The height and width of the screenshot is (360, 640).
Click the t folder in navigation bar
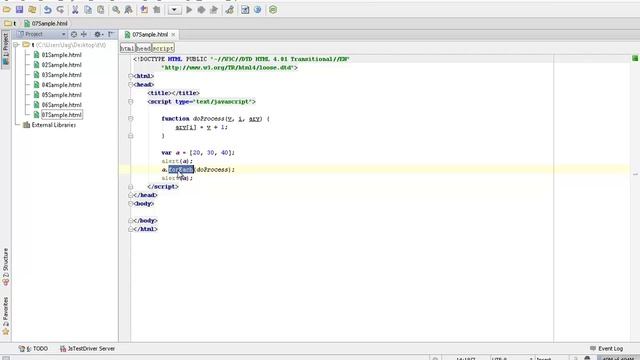(10, 23)
